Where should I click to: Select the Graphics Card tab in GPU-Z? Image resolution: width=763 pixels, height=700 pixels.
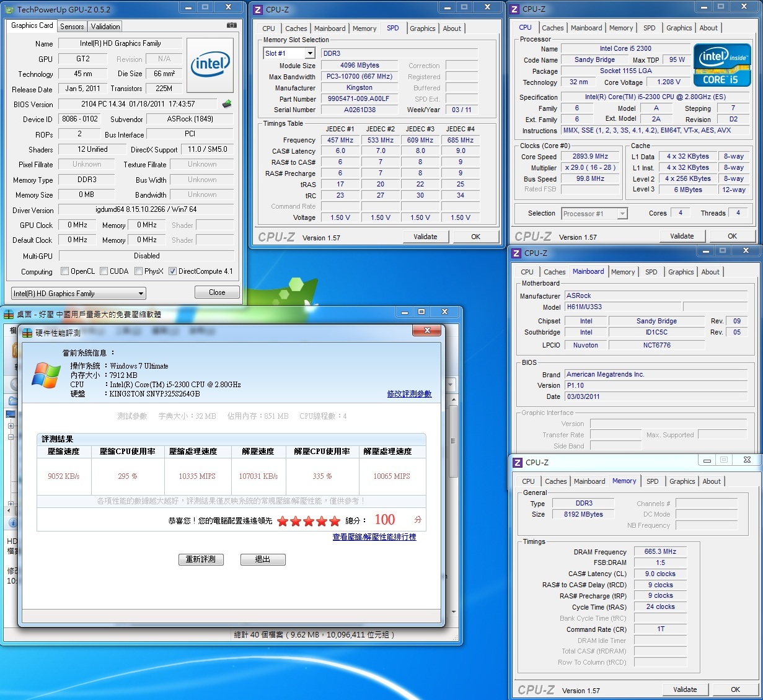click(x=32, y=25)
